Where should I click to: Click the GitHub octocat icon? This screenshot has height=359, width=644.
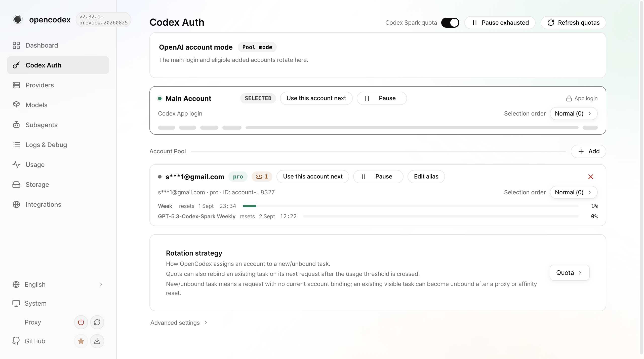pos(16,341)
